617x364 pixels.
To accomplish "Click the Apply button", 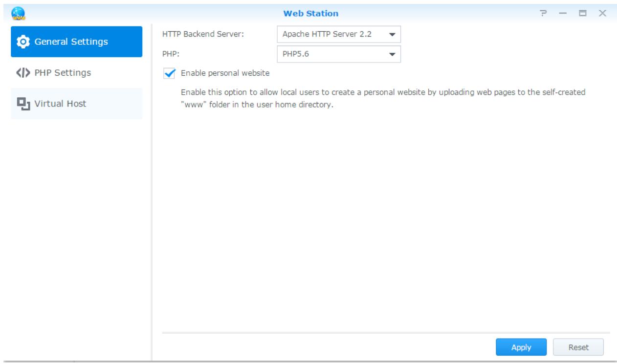I will tap(521, 347).
